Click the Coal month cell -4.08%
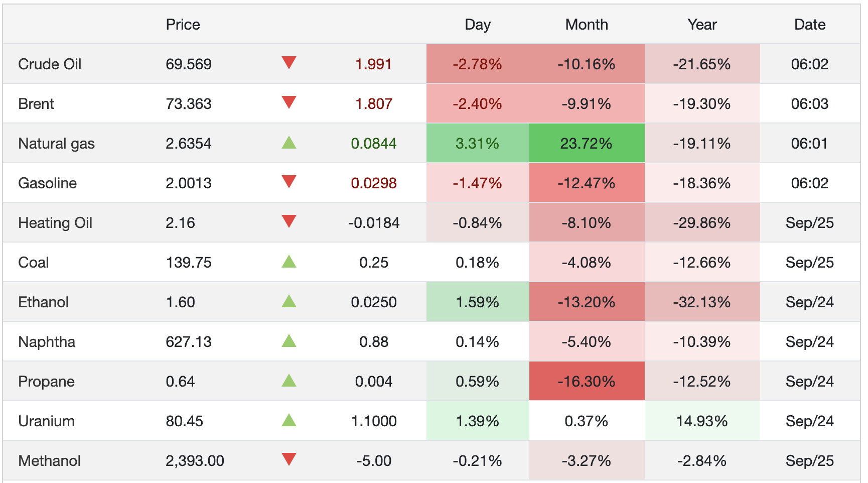Viewport: 868px width, 483px height. pyautogui.click(x=587, y=262)
